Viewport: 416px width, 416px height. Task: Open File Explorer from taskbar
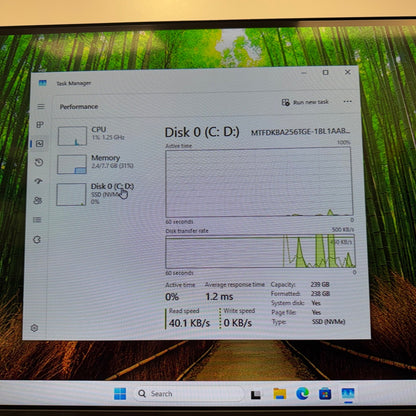coord(280,394)
